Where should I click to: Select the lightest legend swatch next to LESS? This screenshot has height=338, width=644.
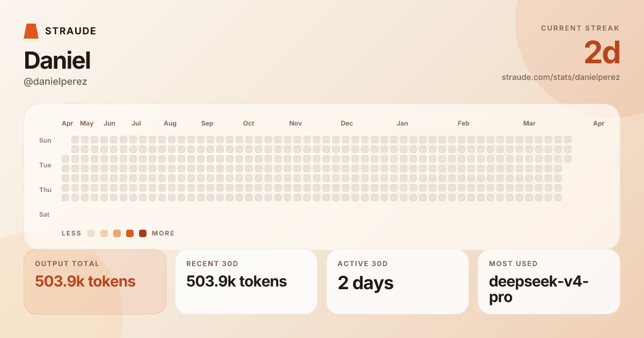[x=91, y=233]
